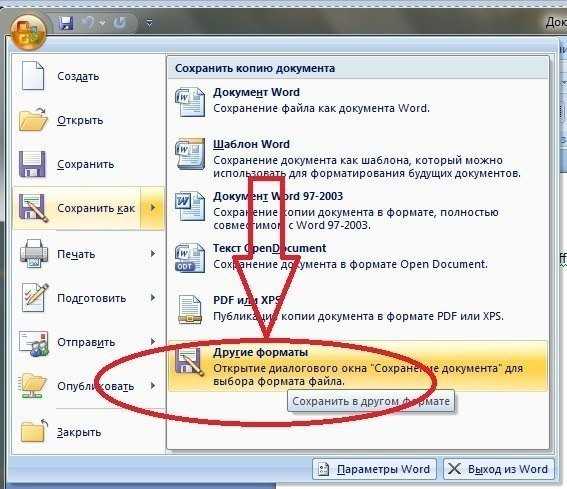Image resolution: width=567 pixels, height=489 pixels.
Task: Click the Save floppy icon in quick access toolbar
Action: 66,24
